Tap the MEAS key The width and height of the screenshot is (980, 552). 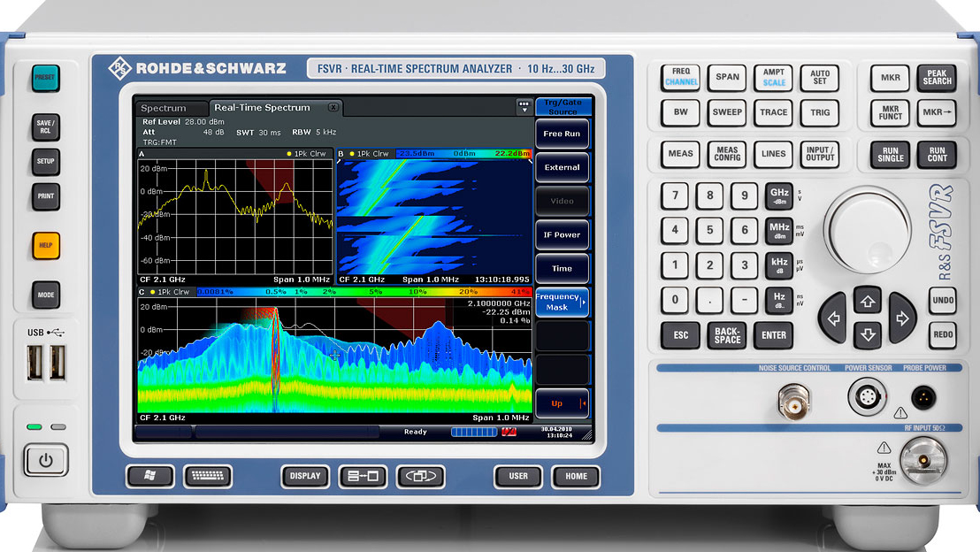tap(681, 154)
